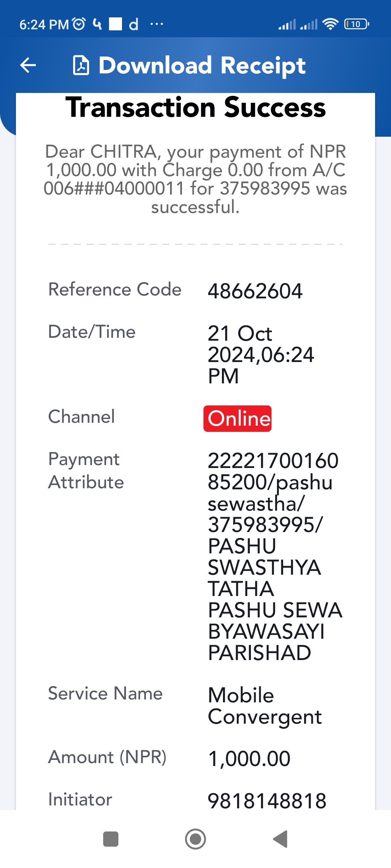391x868 pixels.
Task: Tap the Transaction Success heading
Action: 195,107
